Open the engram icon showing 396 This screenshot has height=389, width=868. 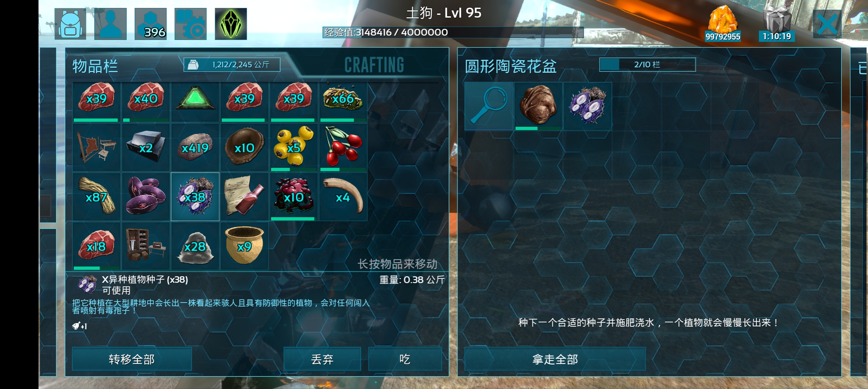[x=150, y=24]
